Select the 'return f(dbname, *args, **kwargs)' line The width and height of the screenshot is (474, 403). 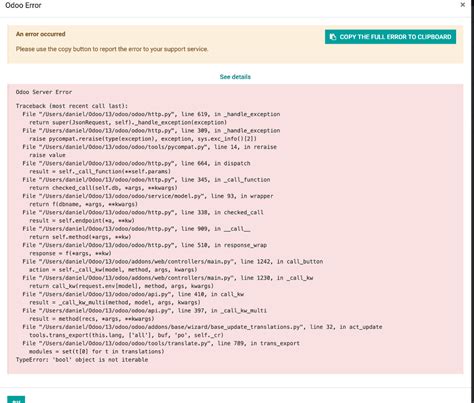point(83,204)
